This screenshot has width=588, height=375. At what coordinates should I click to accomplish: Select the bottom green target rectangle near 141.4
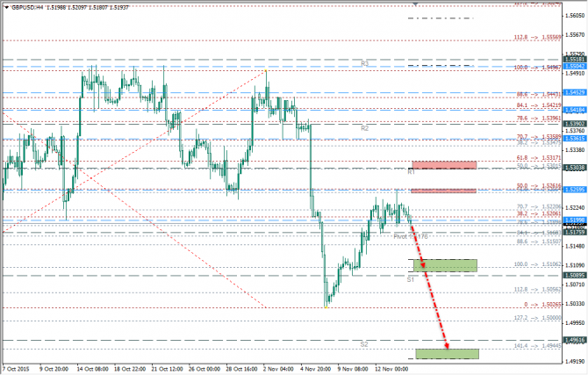tap(447, 354)
